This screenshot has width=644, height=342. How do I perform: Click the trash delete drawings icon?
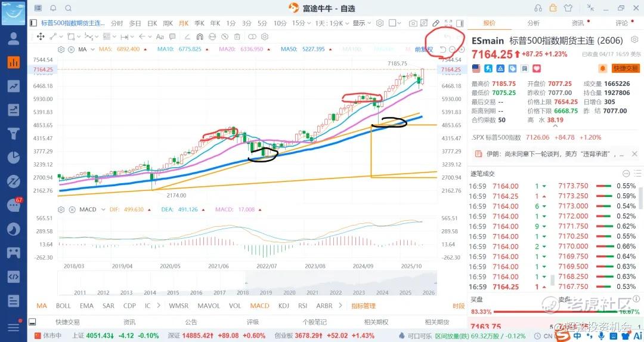237,36
